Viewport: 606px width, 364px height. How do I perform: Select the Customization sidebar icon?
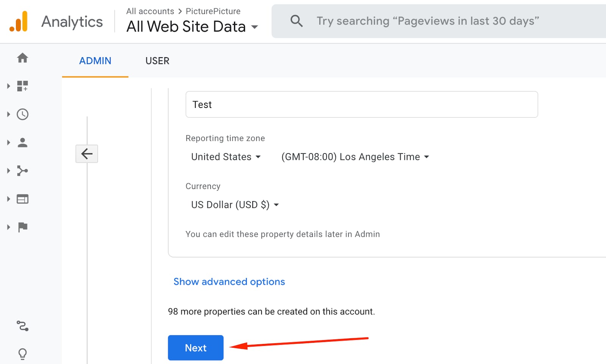pyautogui.click(x=23, y=86)
